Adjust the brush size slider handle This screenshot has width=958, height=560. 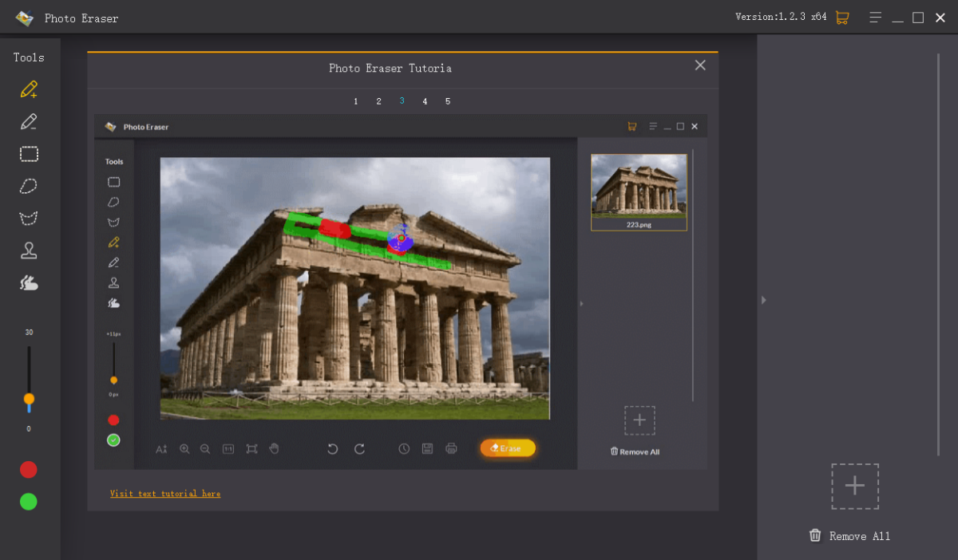click(x=29, y=398)
